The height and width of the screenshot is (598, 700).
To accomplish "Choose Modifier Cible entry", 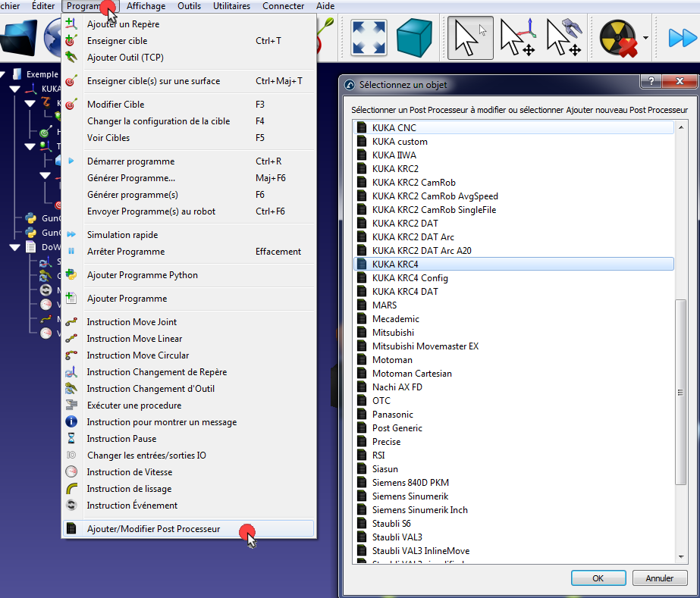I will [188, 105].
